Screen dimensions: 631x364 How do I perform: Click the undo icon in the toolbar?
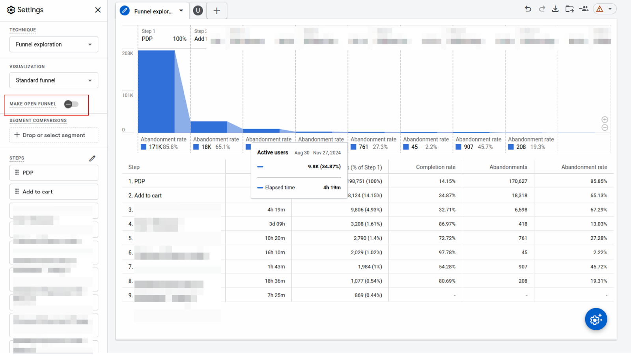pos(528,8)
